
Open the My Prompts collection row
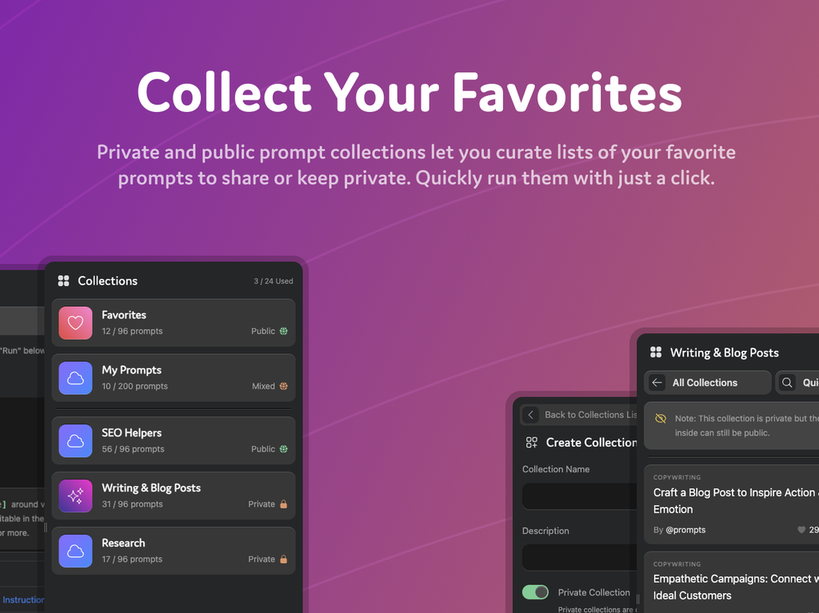click(173, 378)
